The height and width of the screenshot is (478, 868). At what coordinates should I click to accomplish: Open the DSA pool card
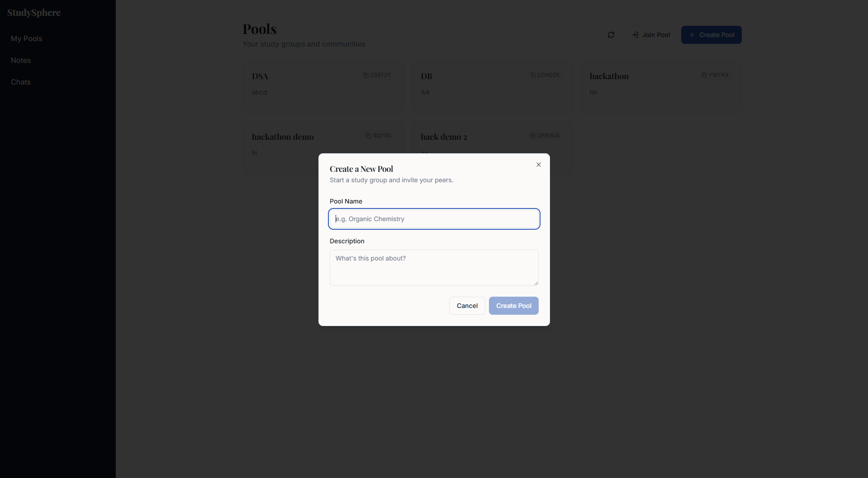pos(323,87)
